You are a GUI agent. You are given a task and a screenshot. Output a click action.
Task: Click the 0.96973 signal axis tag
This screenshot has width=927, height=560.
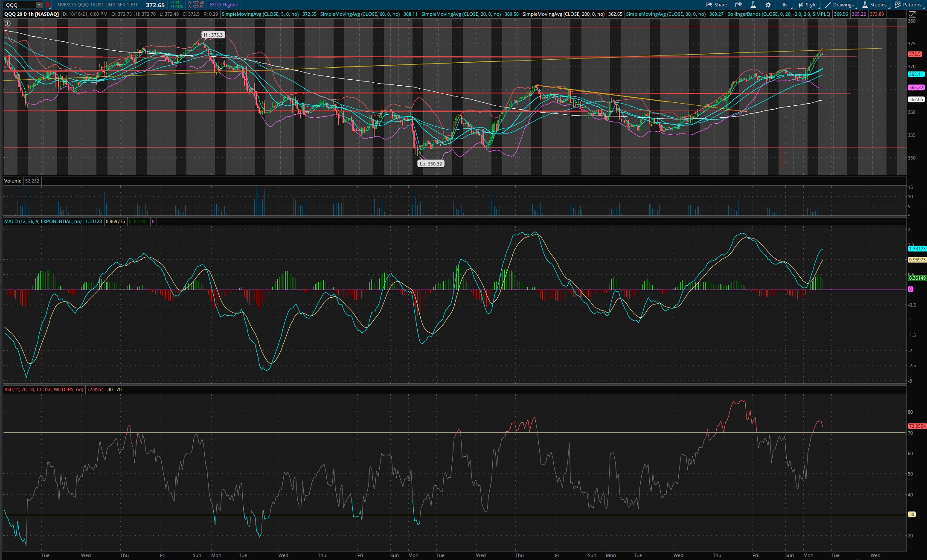917,260
